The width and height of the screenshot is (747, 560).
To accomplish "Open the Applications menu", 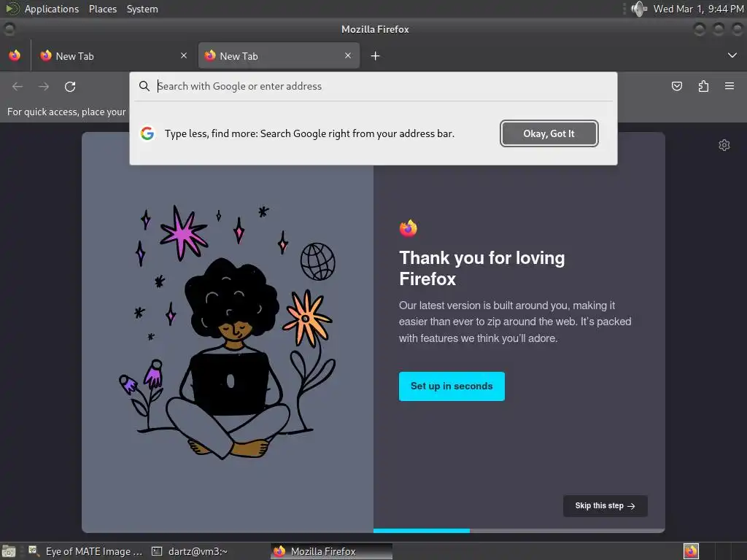I will coord(52,9).
